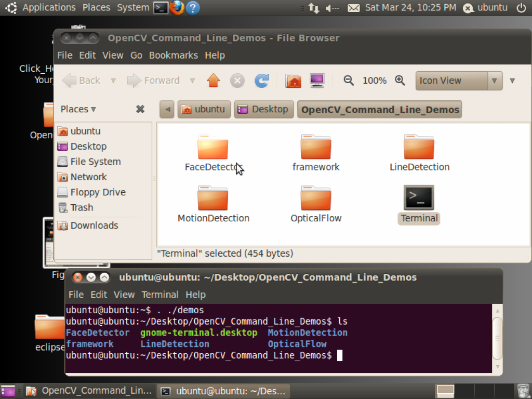
Task: Click the Desktop breadcrumb button
Action: pyautogui.click(x=263, y=109)
